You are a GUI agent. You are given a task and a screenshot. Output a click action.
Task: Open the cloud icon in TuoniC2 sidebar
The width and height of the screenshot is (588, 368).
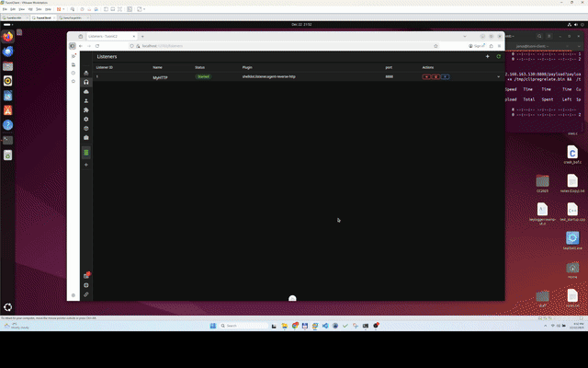(x=86, y=92)
